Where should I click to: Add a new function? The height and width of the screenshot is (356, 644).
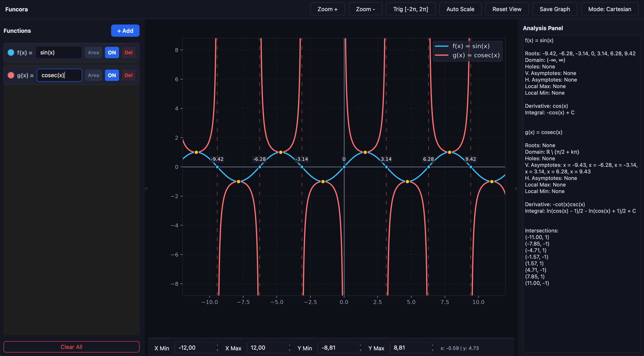(x=125, y=31)
